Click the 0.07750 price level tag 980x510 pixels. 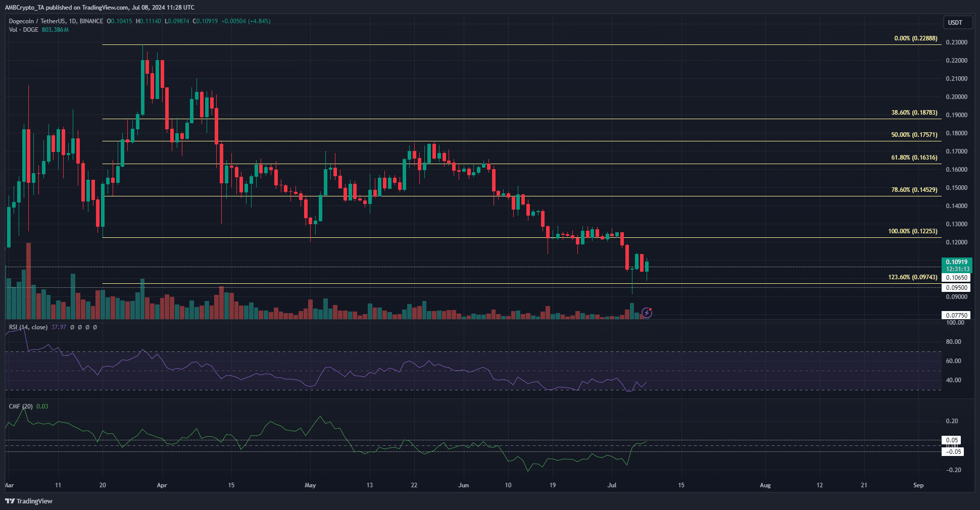[957, 315]
